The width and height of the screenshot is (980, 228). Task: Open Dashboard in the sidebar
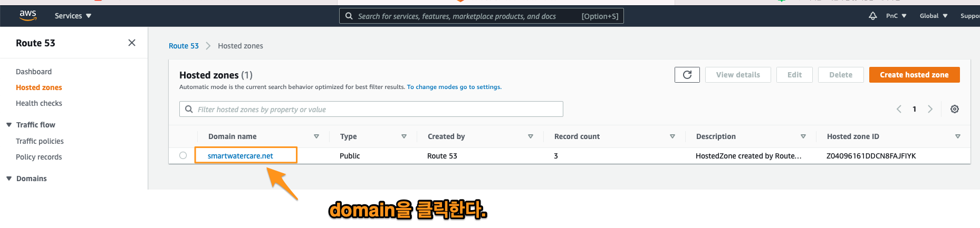tap(34, 72)
